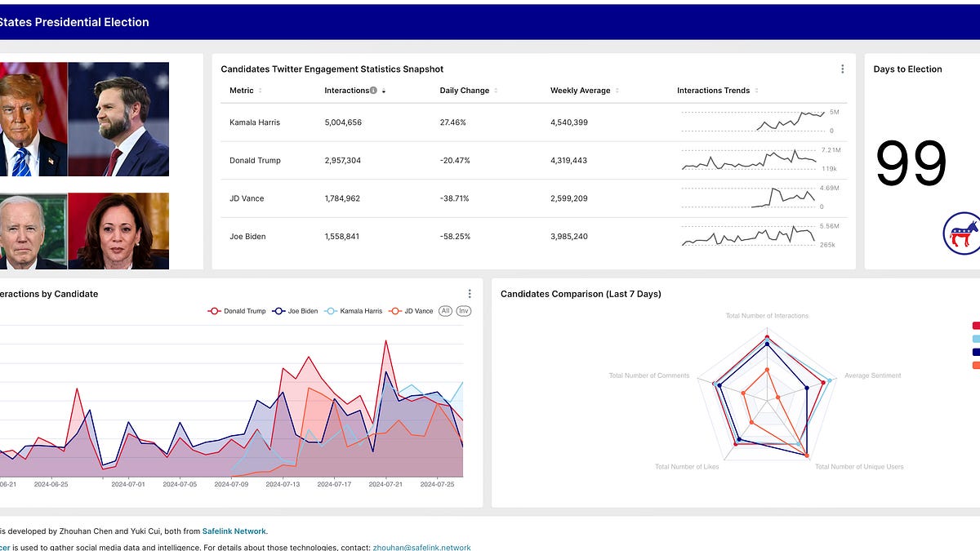Select the Donald Trump metric cell
980x551 pixels.
point(255,161)
